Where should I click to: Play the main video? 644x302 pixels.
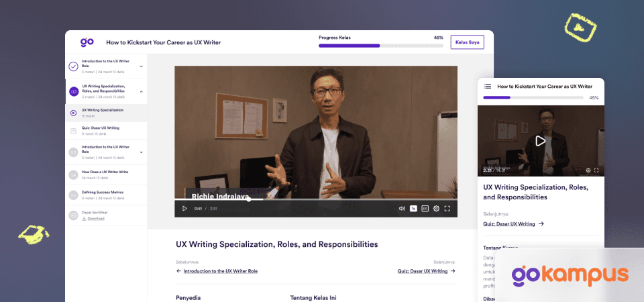[184, 208]
